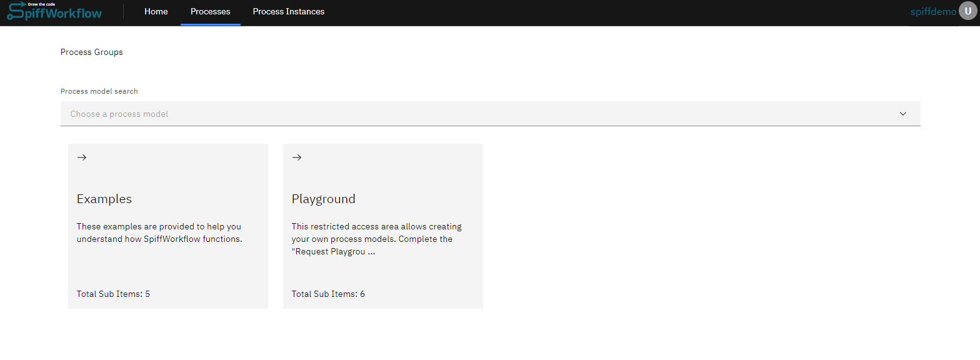Click the "Draw the code" logo tagline
This screenshot has width=980, height=360.
tap(41, 4)
